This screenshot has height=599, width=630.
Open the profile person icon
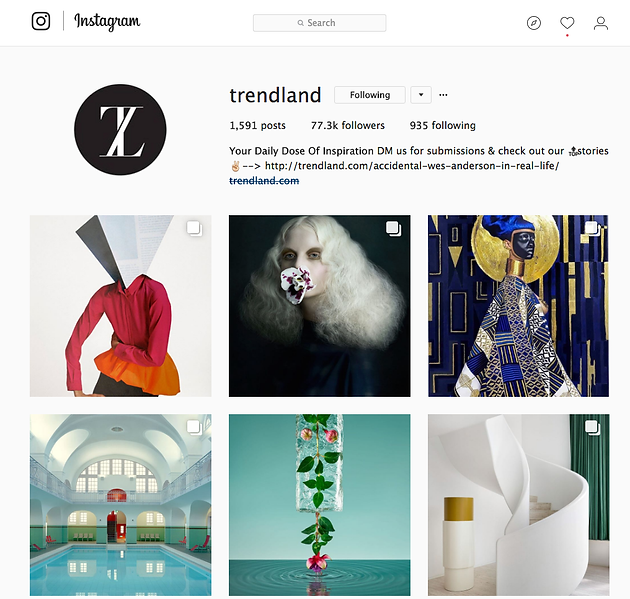click(x=601, y=23)
